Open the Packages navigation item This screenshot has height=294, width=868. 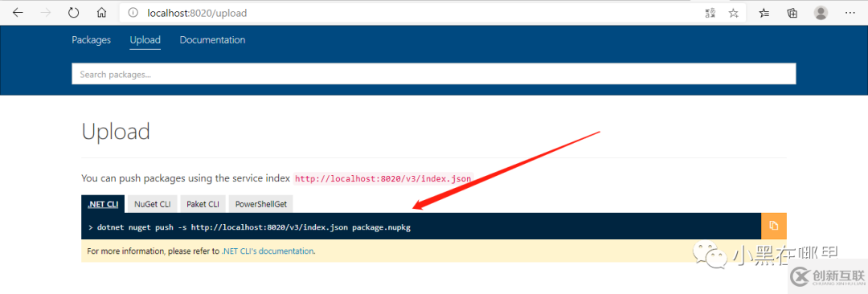(92, 40)
